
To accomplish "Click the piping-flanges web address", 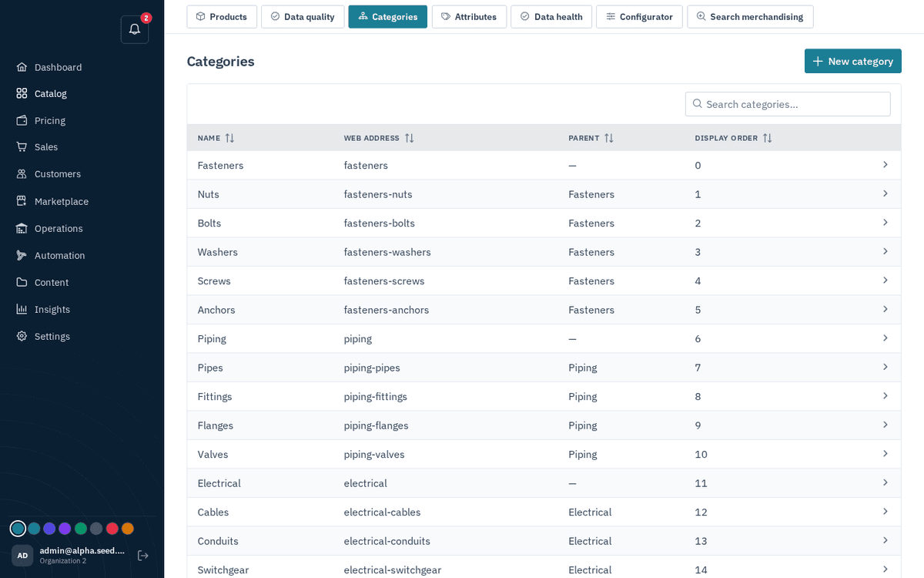I will [377, 425].
